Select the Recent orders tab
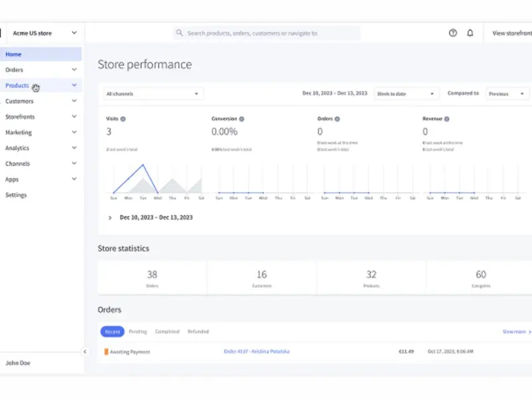 [x=112, y=331]
